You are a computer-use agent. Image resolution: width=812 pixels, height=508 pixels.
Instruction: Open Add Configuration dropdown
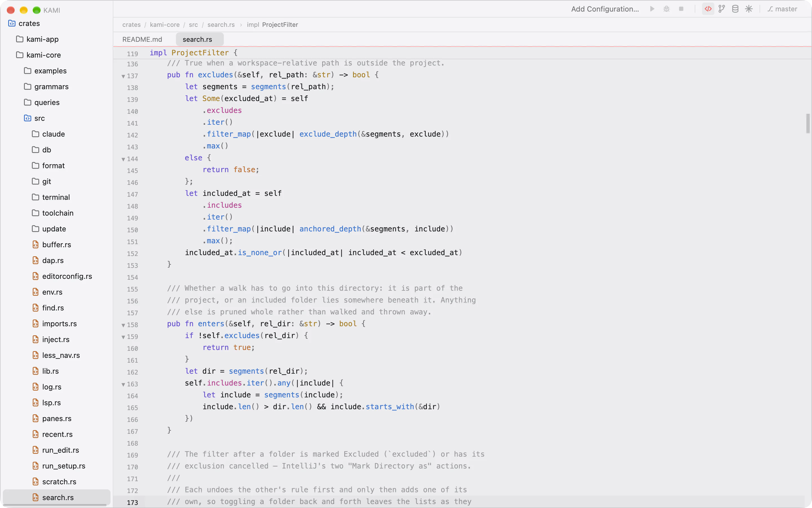coord(605,9)
